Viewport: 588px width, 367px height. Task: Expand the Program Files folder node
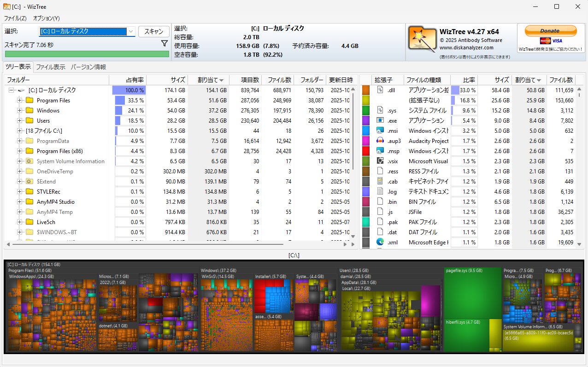pyautogui.click(x=20, y=101)
